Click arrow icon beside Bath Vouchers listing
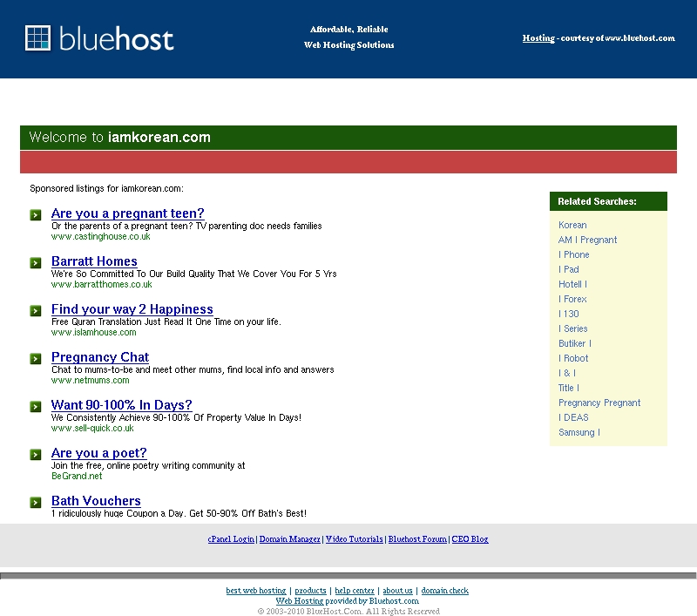The height and width of the screenshot is (616, 697). 36,503
